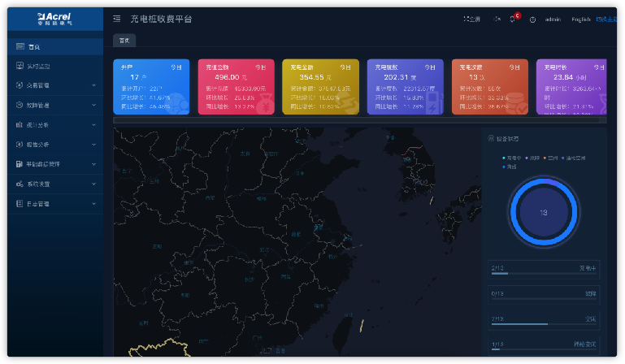Switch language to English
Viewport: 625px width, 364px height.
[580, 19]
